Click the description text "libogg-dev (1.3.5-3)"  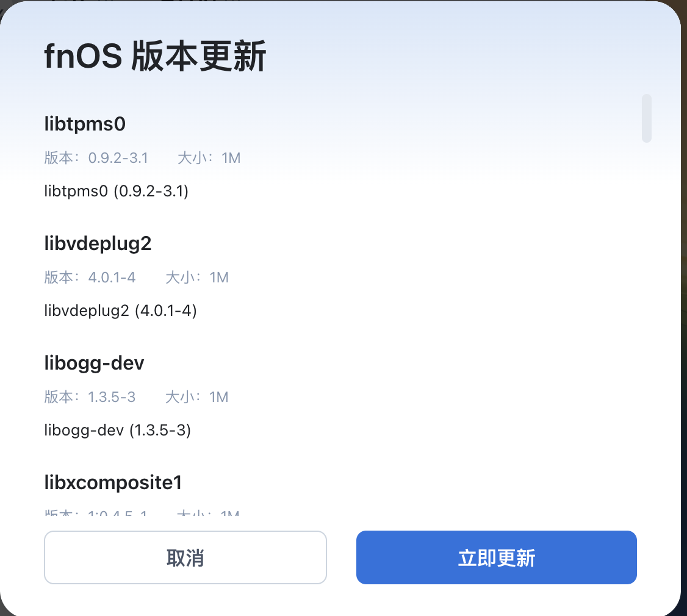pyautogui.click(x=118, y=431)
